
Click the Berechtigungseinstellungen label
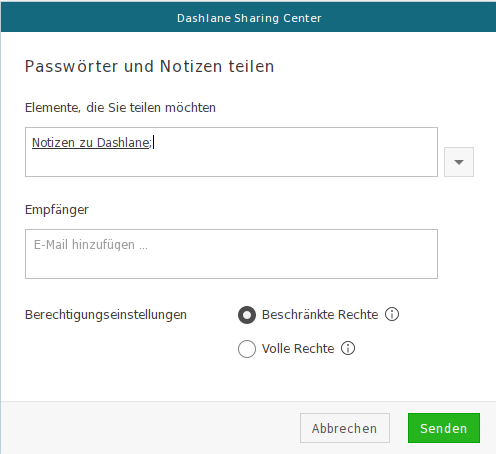106,315
